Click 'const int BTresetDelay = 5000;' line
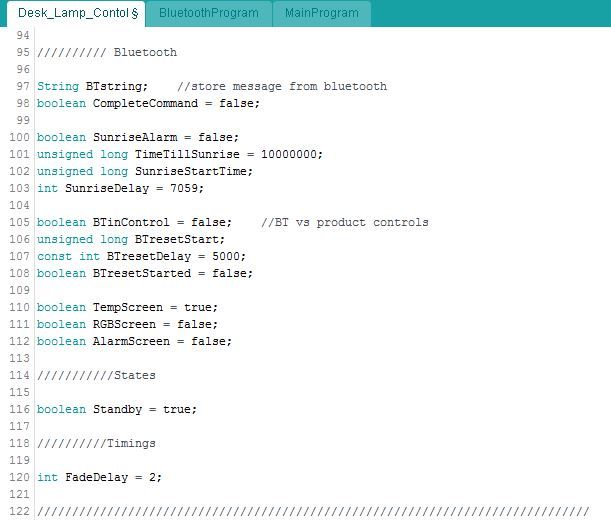 click(x=141, y=256)
